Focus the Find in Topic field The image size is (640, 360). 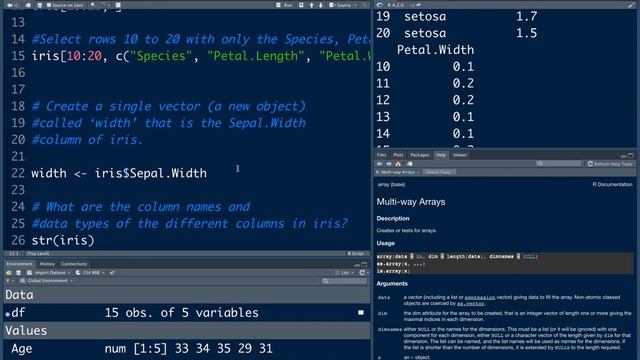coord(439,172)
